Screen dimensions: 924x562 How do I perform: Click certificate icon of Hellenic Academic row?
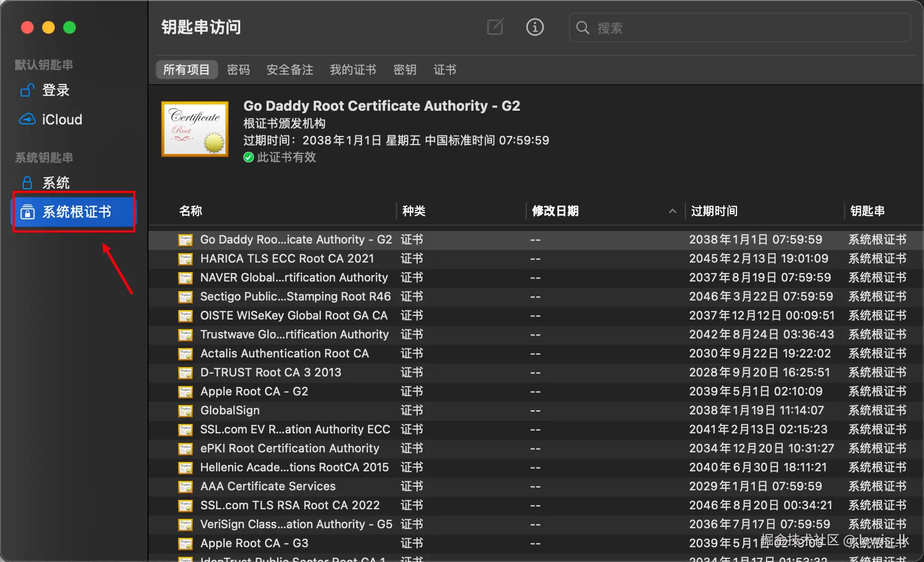point(185,468)
